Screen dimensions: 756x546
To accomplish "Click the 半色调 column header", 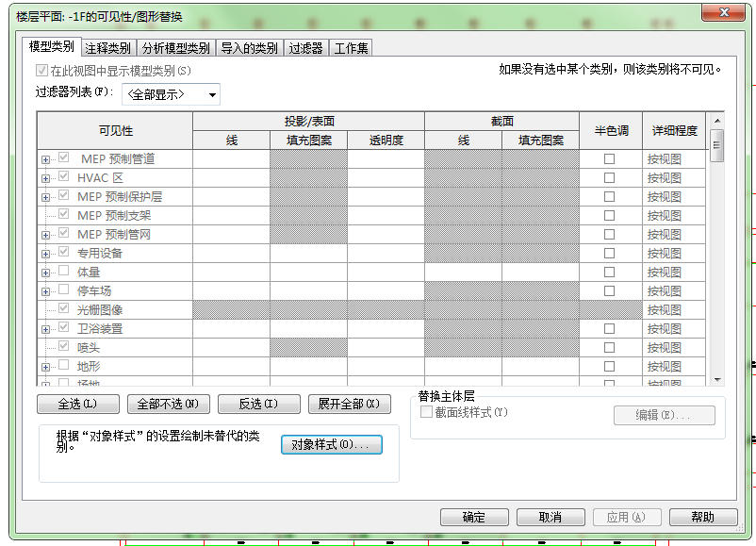I will tap(611, 131).
